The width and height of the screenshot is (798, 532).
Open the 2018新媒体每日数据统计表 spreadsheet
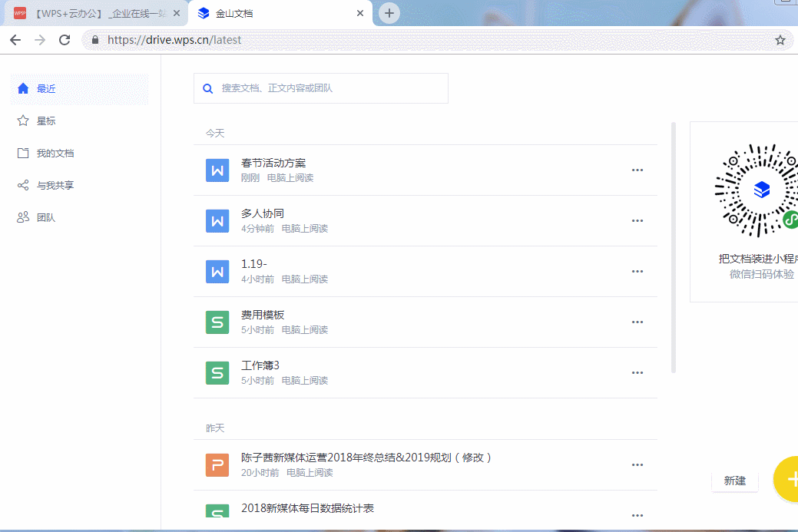307,508
